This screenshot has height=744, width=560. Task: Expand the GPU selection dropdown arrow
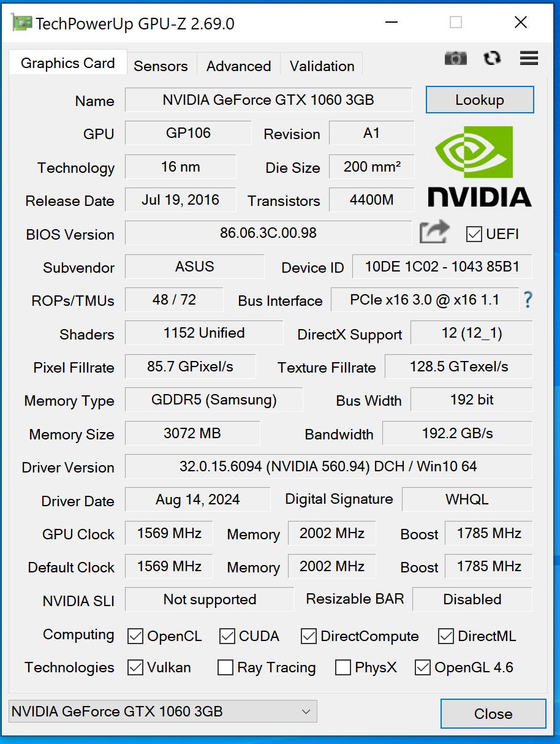pos(306,712)
